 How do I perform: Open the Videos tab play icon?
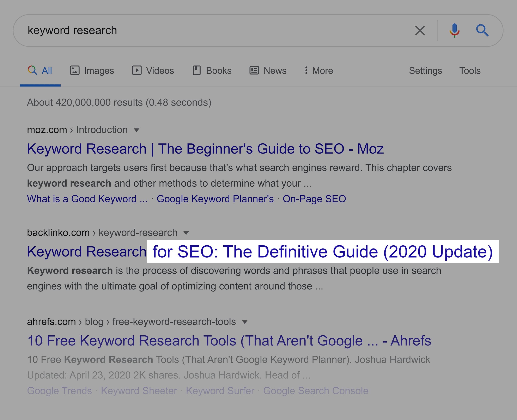pos(137,70)
